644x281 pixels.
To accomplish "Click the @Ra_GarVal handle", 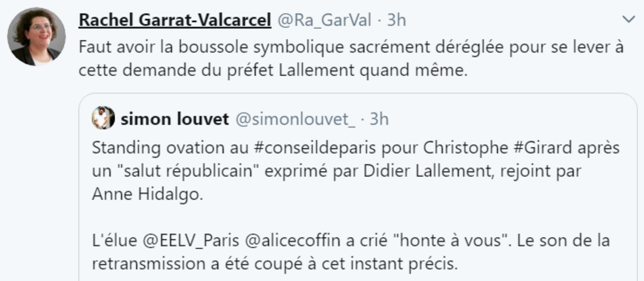I will click(x=324, y=20).
